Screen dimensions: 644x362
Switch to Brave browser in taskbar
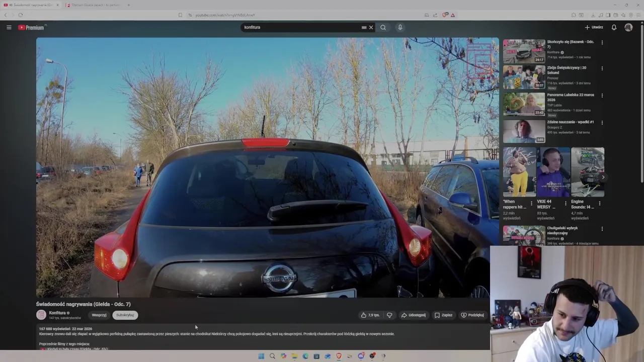pos(339,356)
